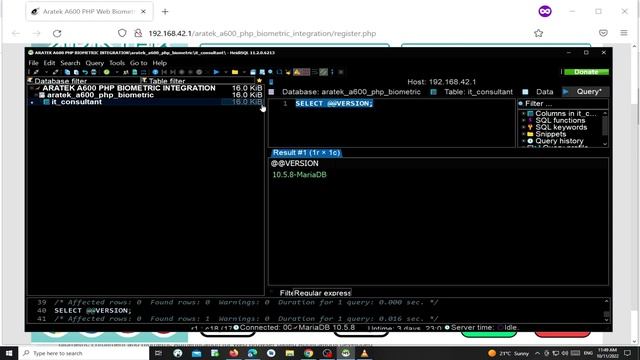This screenshot has width=640, height=360.
Task: Click the yellow warning triangle toolbar icon
Action: (x=296, y=72)
